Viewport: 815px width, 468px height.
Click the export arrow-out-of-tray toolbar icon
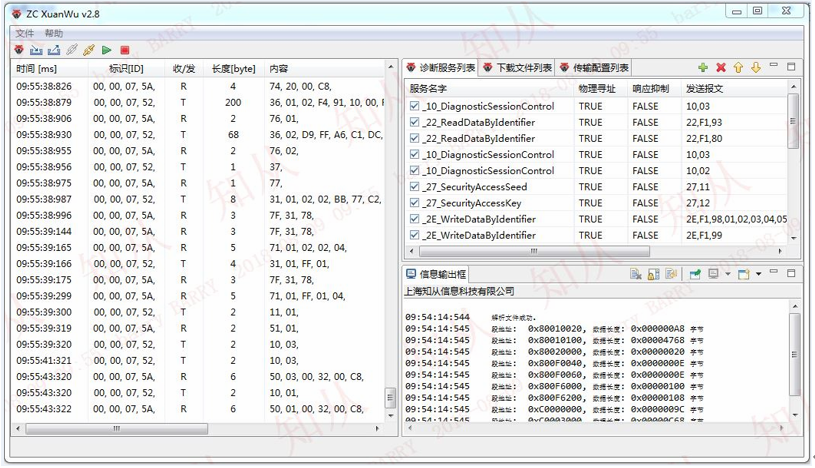(54, 50)
